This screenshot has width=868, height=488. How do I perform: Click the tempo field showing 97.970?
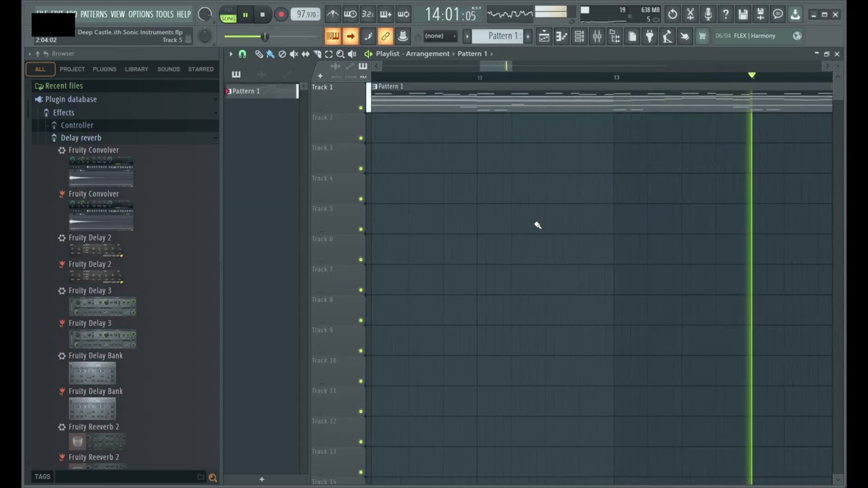(307, 14)
